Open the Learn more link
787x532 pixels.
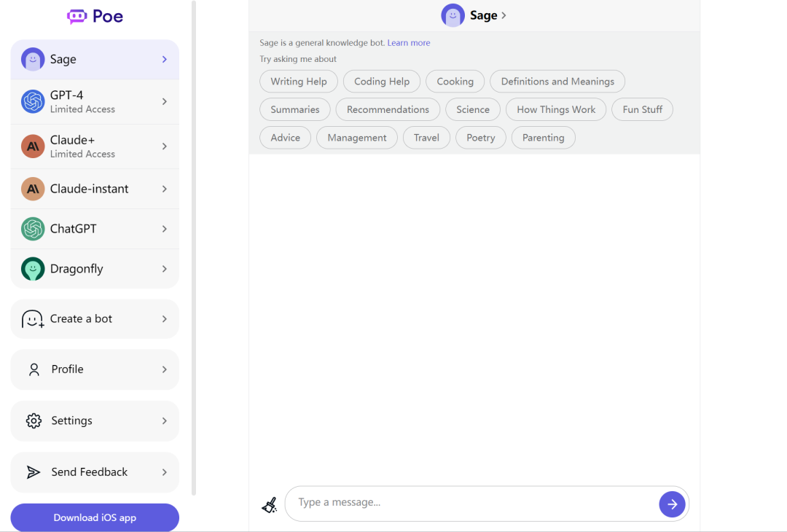[409, 43]
